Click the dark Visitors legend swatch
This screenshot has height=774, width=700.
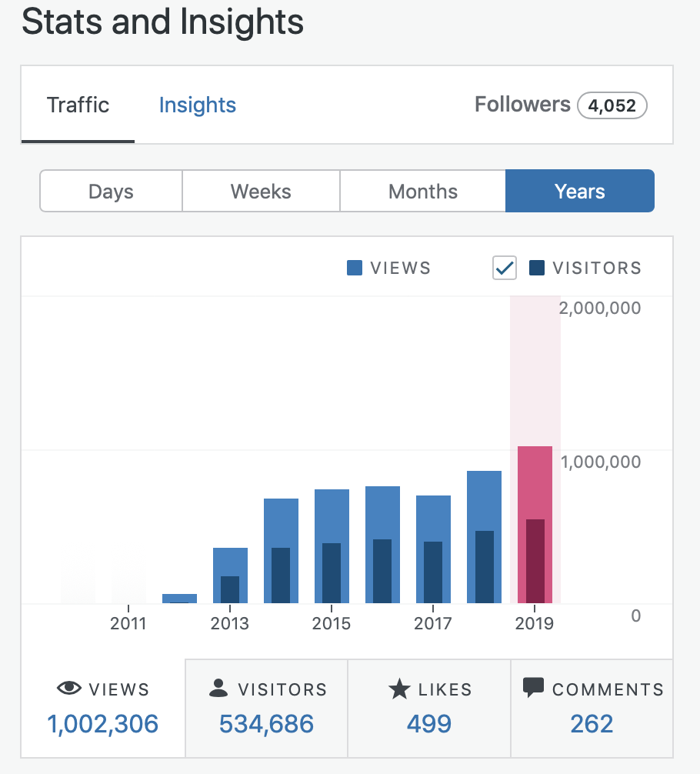pyautogui.click(x=537, y=268)
